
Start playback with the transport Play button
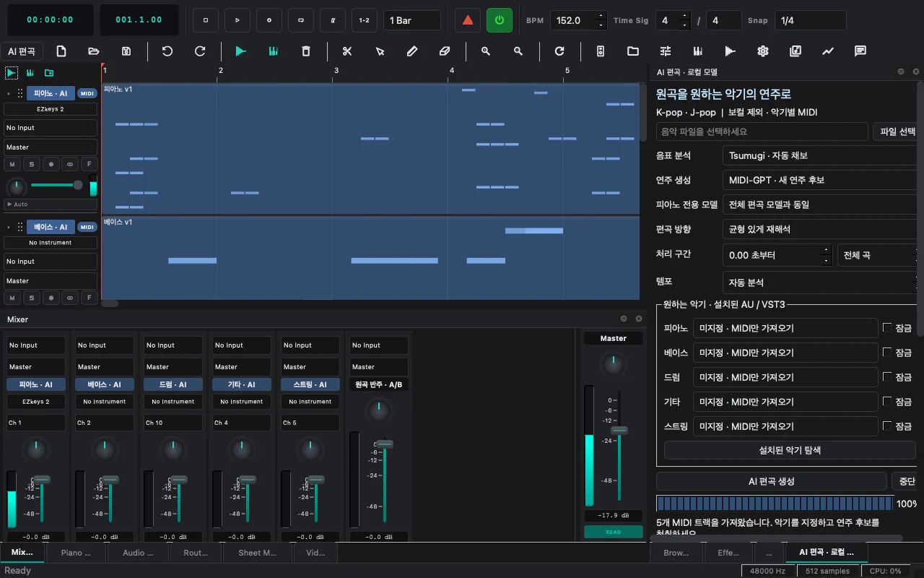pos(237,20)
